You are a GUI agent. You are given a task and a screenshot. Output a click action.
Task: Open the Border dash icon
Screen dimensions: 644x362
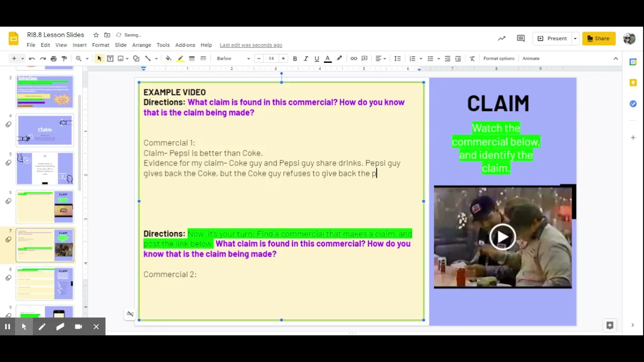tap(203, 59)
